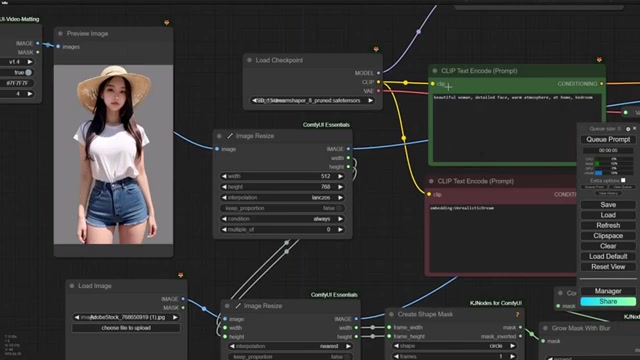
Task: Click the View History button
Action: point(608,193)
